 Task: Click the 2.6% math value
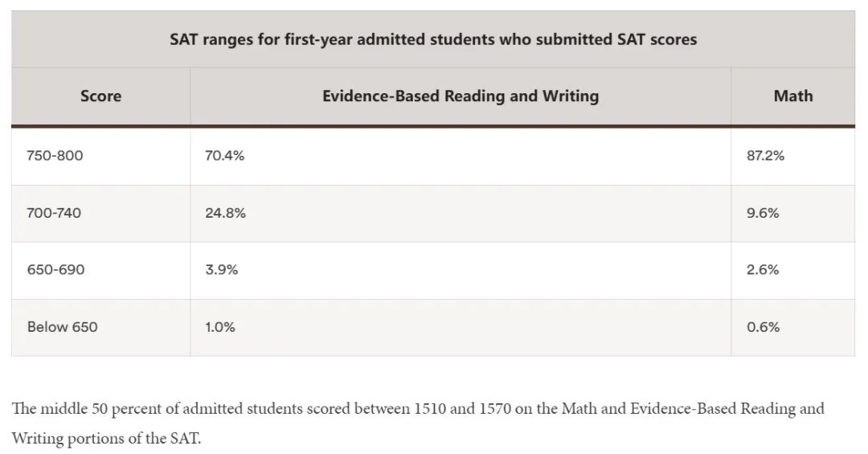coord(763,270)
